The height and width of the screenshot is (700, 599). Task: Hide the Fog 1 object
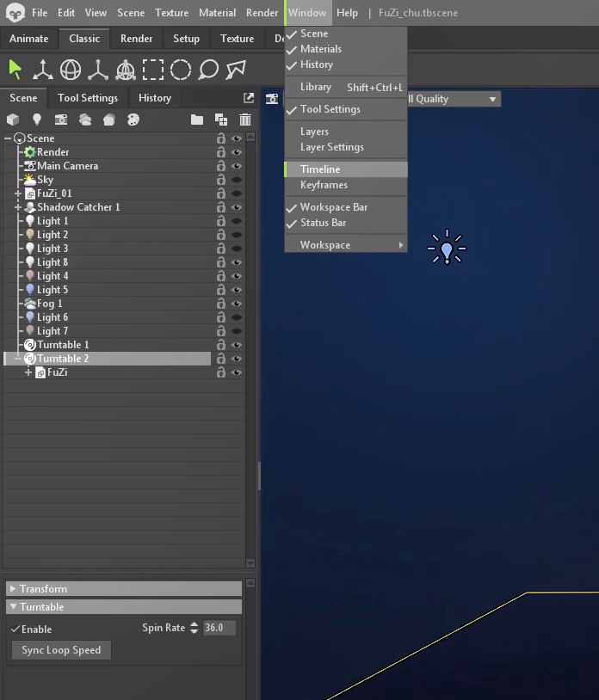(x=236, y=304)
